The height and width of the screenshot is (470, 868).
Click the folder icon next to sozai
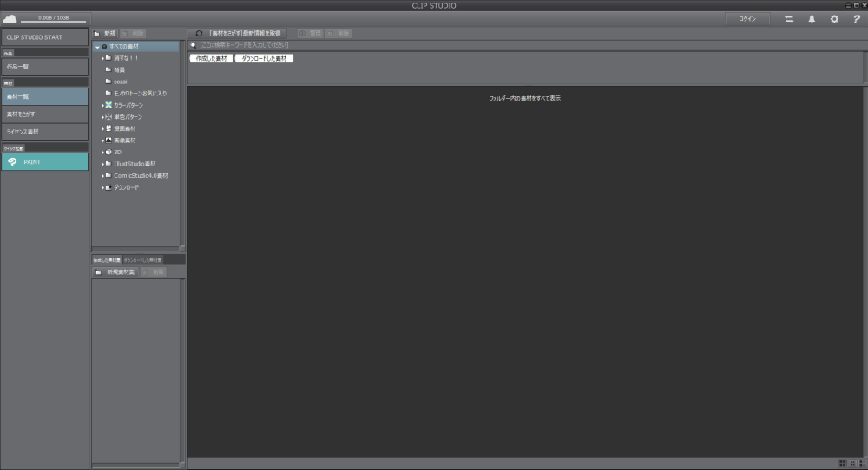[108, 82]
